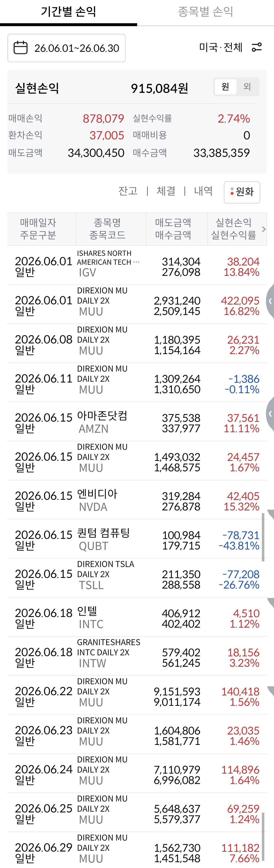Open the 미국·전체 market filter
Screen dimensions: 274x868
(x=221, y=47)
